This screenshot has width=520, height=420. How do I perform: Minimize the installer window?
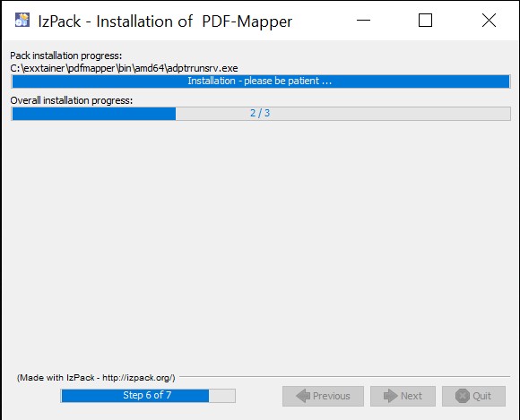[x=363, y=21]
